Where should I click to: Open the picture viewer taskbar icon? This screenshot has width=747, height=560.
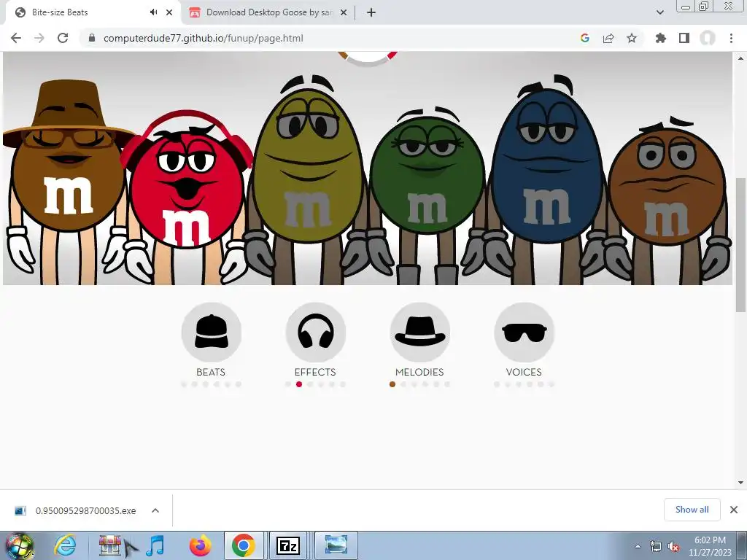[x=336, y=545]
